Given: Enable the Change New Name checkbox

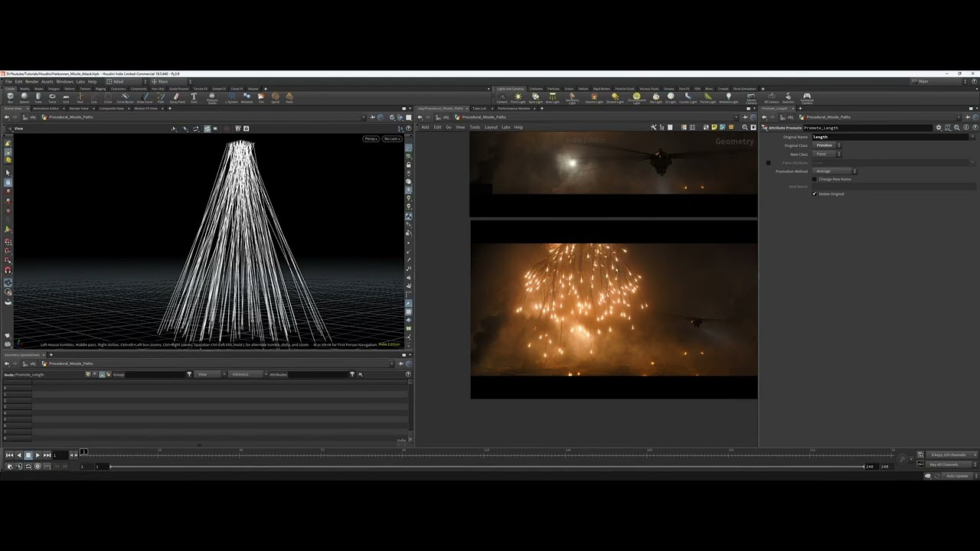Looking at the screenshot, I should 815,179.
